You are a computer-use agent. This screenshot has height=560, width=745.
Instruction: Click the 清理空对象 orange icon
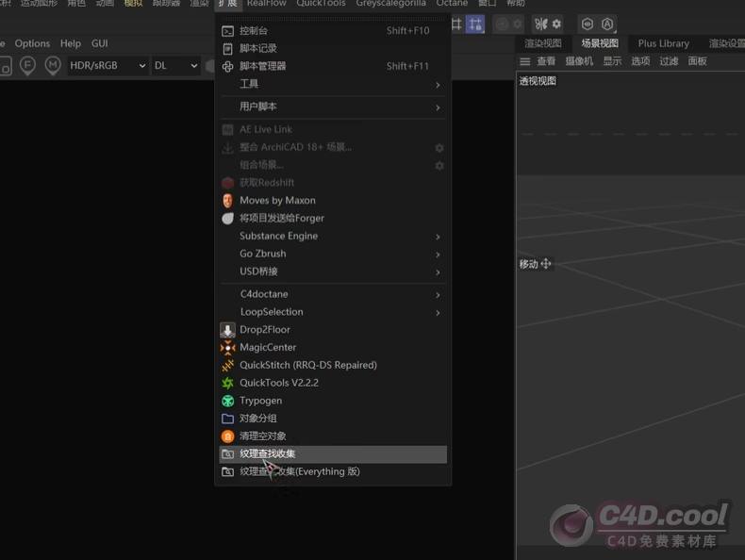click(x=227, y=436)
